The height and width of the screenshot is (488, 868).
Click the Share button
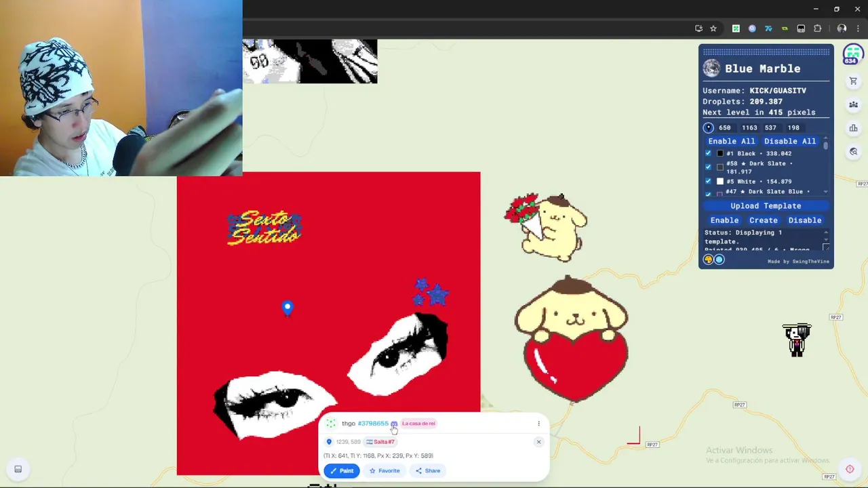[x=428, y=470]
